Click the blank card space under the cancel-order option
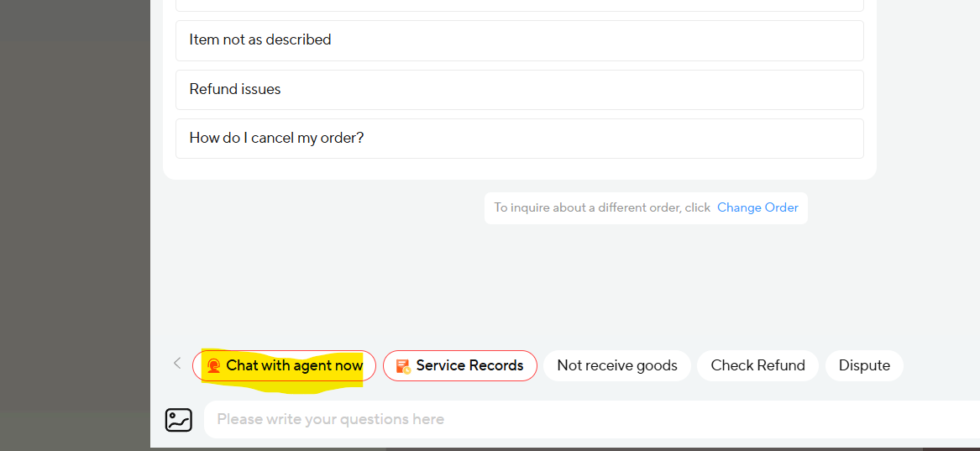 [x=519, y=169]
